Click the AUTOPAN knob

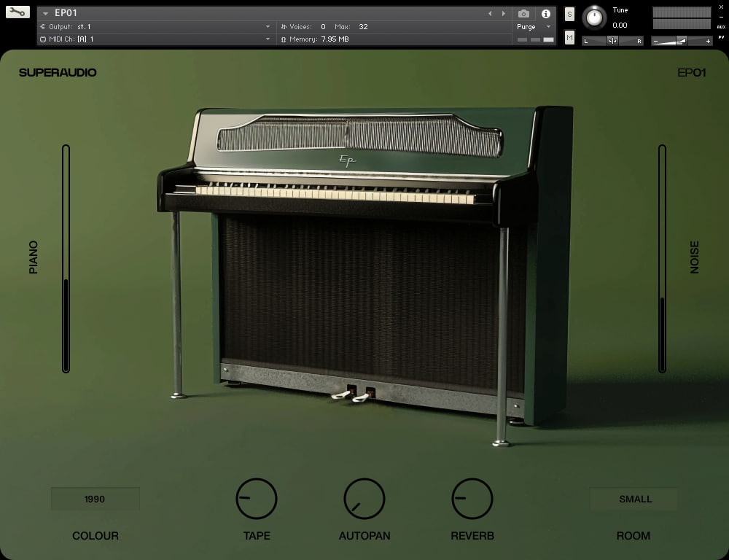pos(364,499)
